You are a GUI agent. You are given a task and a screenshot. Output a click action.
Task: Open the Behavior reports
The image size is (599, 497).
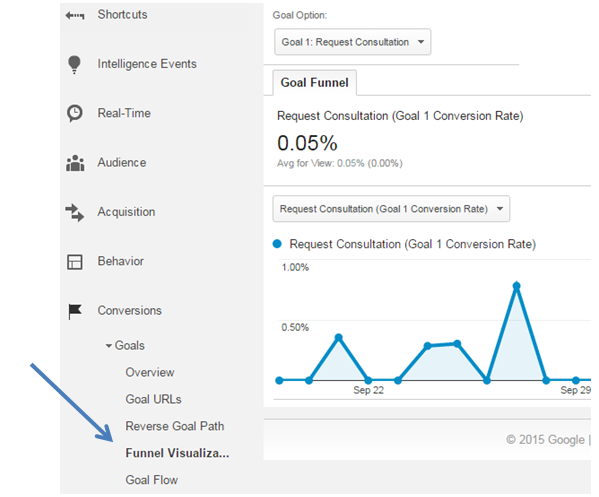[121, 261]
